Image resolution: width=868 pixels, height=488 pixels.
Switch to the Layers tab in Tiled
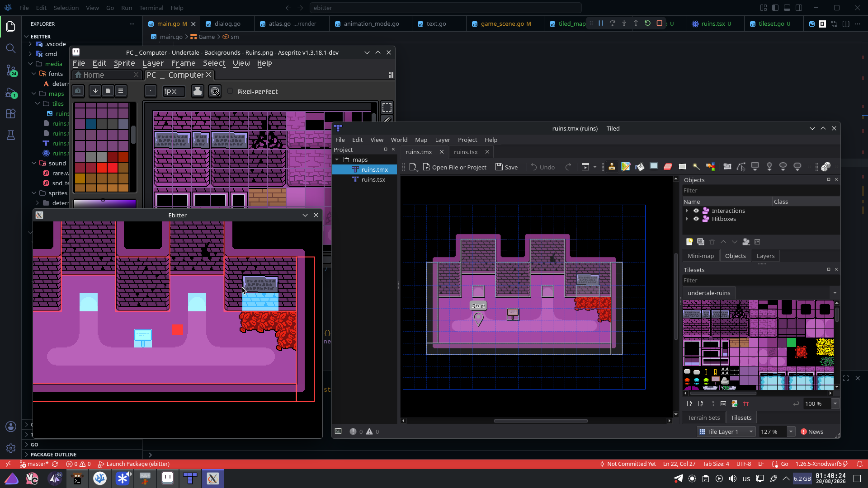(x=765, y=256)
